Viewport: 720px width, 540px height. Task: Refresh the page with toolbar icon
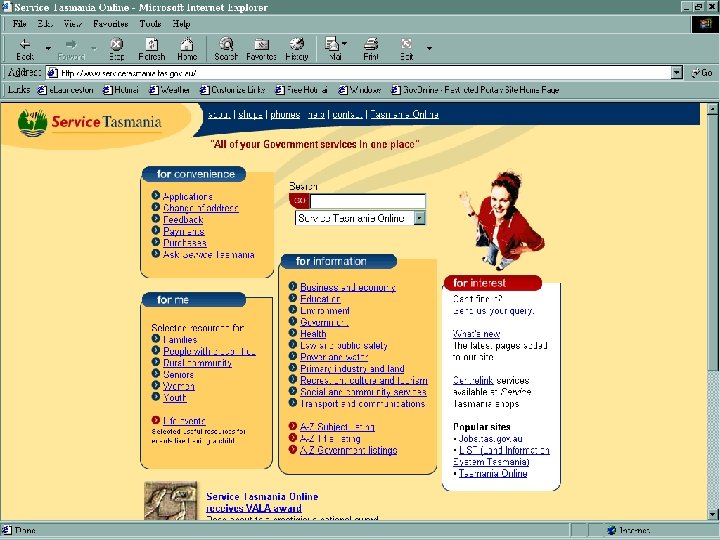[x=152, y=49]
